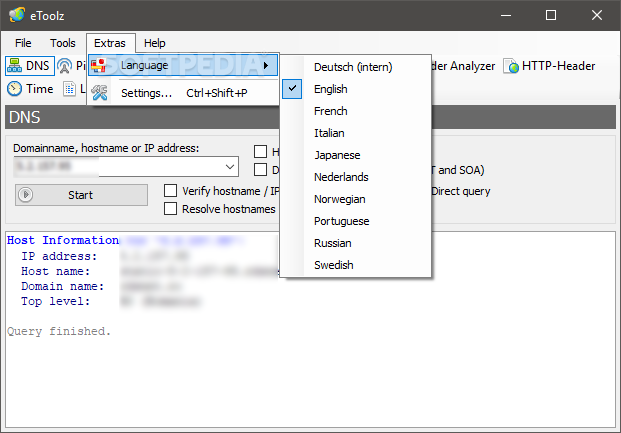Click the 'Host Information' heading text
This screenshot has width=621, height=433.
(x=63, y=240)
